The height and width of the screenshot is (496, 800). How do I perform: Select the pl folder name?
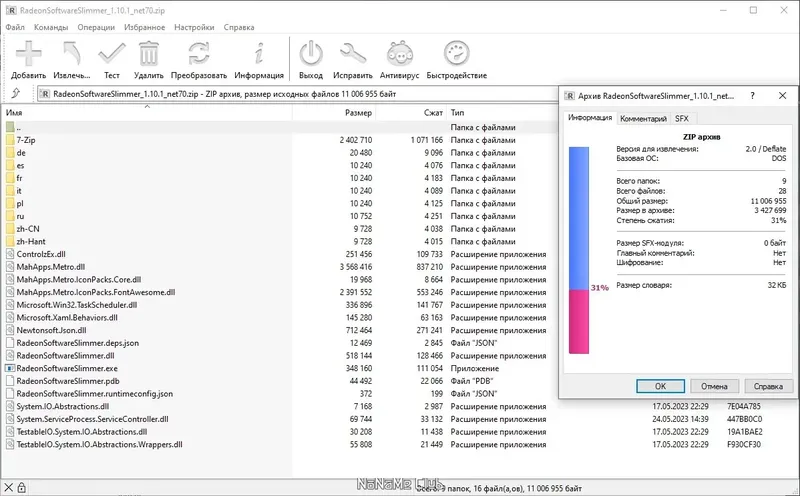(x=20, y=203)
